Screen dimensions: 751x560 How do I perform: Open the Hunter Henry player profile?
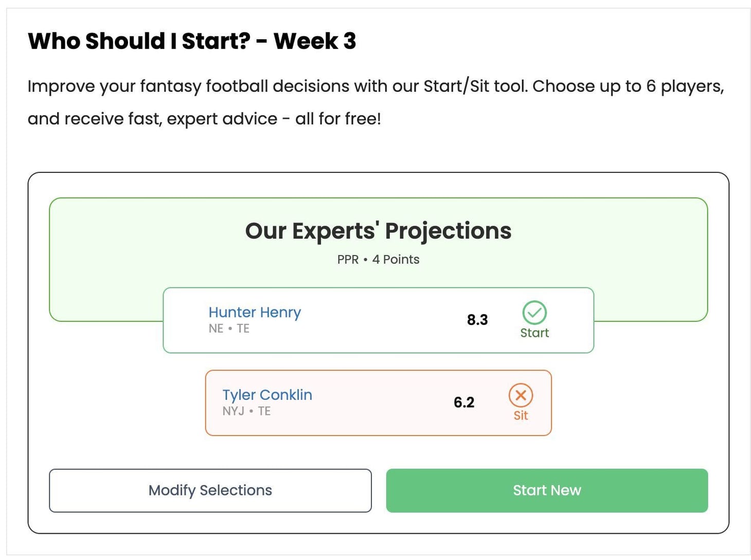point(255,312)
